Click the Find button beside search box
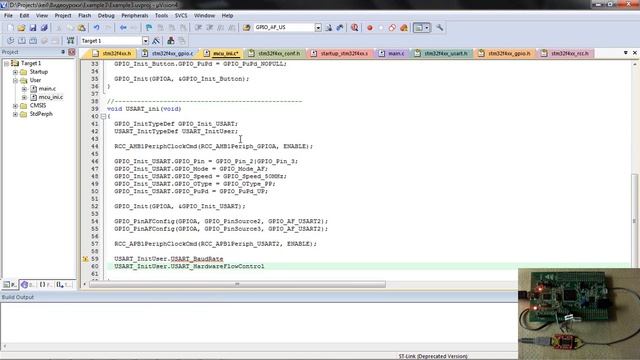 tap(329, 28)
